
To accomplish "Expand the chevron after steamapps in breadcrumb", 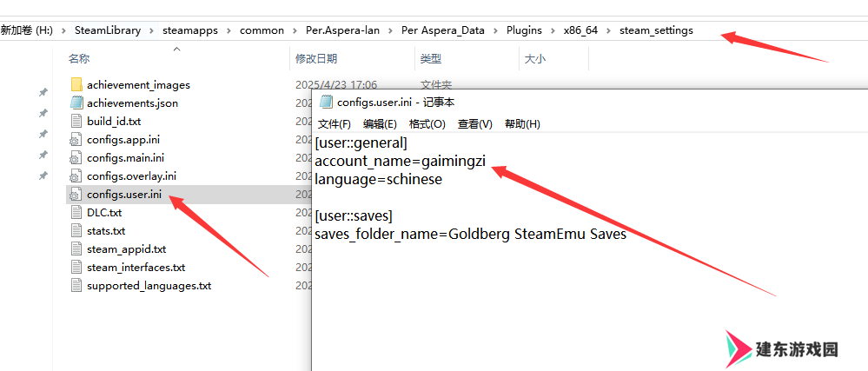I will (x=229, y=31).
